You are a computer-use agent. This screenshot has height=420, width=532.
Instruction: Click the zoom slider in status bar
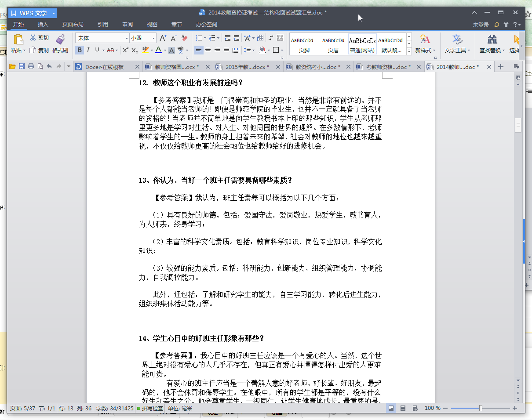tap(481, 409)
